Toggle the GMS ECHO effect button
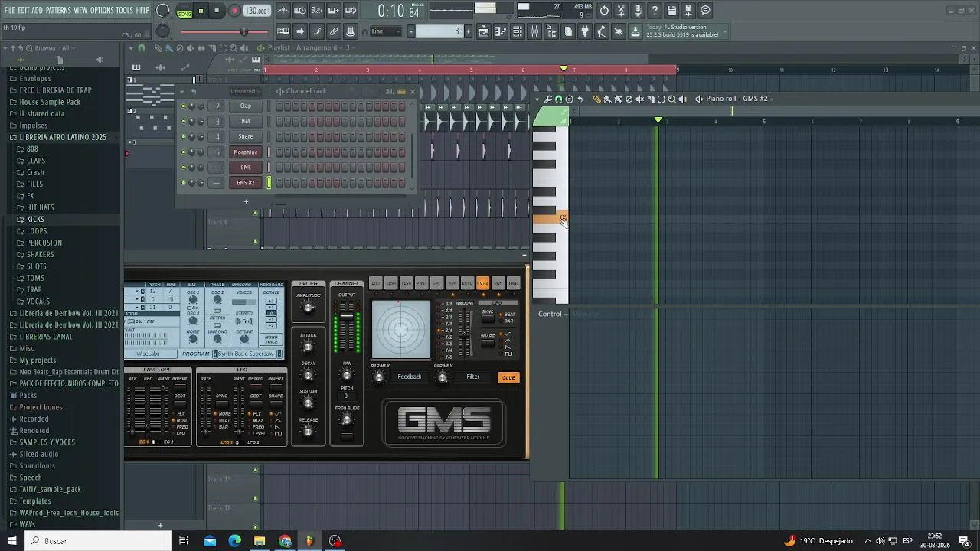The height and width of the screenshot is (551, 980). 467,283
